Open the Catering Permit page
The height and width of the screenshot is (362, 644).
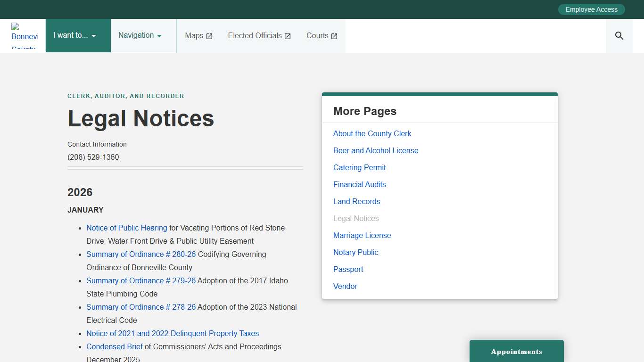(359, 167)
